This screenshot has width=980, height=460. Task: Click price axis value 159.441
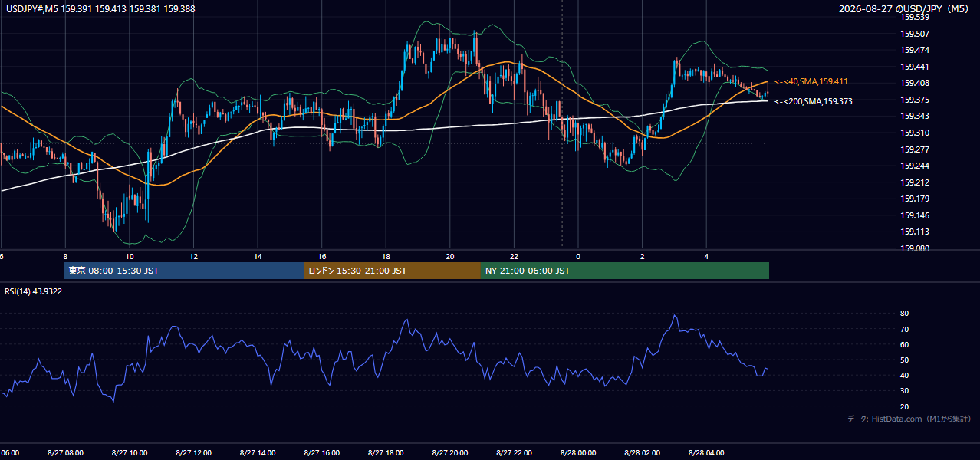(x=914, y=67)
